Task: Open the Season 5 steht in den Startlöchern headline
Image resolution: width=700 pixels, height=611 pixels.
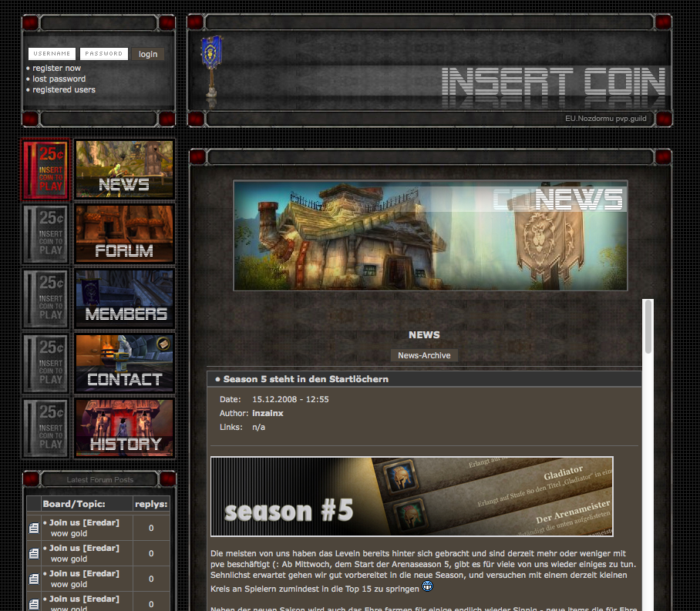Action: pyautogui.click(x=306, y=379)
